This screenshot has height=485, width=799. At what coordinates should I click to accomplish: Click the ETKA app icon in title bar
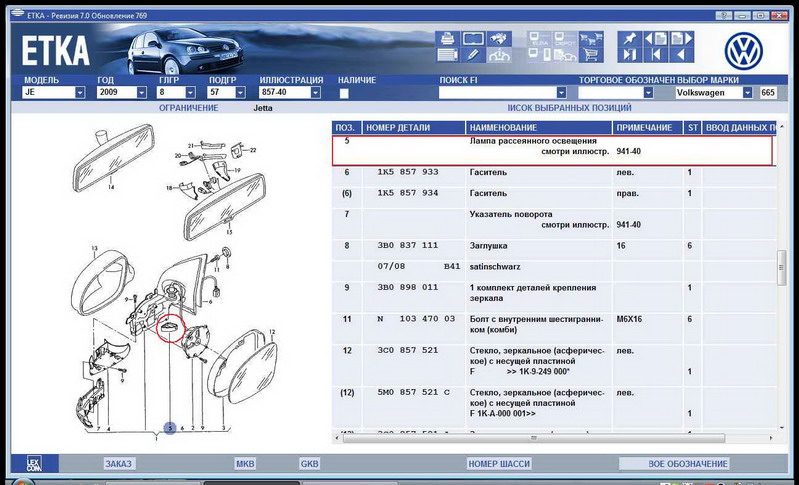click(x=17, y=15)
